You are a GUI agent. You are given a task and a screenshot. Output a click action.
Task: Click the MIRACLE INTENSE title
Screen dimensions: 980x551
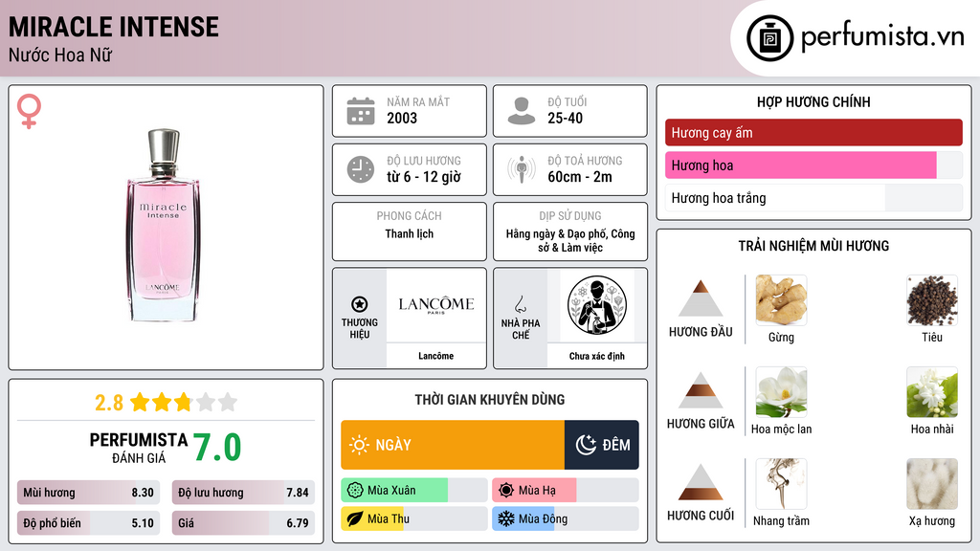point(114,27)
